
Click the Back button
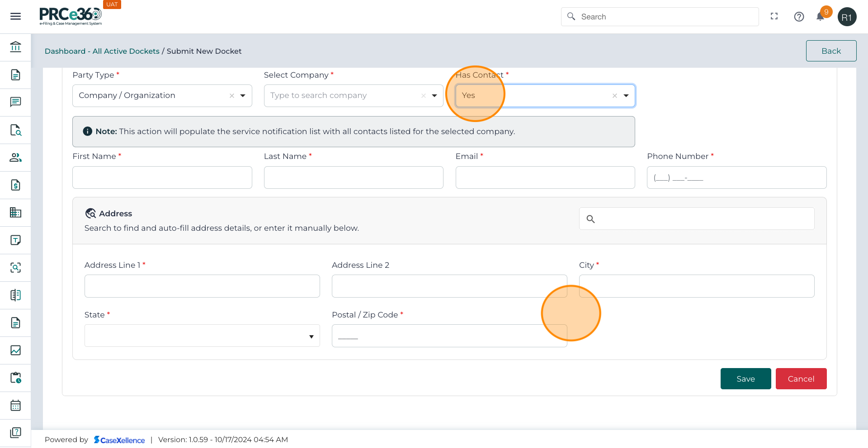(x=830, y=51)
